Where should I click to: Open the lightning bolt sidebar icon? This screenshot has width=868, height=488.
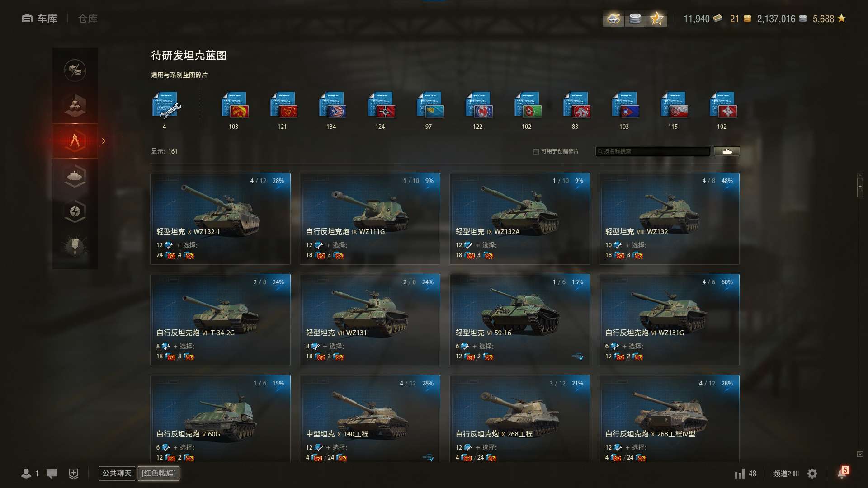(x=75, y=211)
